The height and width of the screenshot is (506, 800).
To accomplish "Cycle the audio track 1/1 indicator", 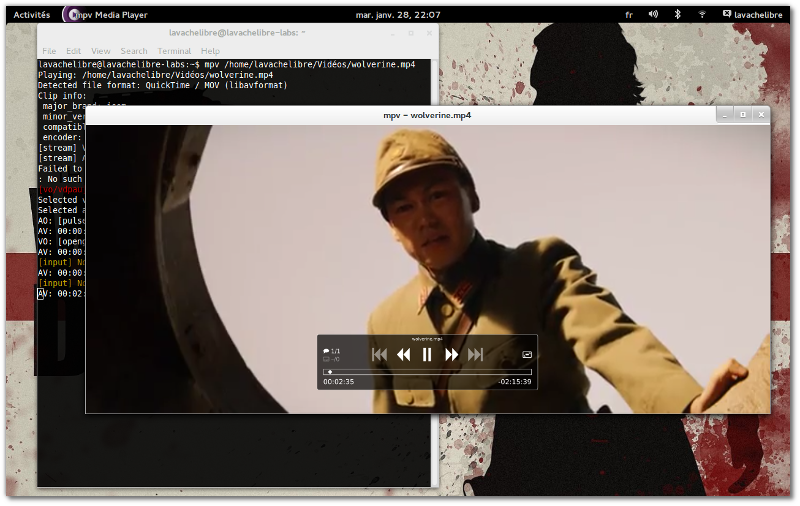I will pos(332,351).
